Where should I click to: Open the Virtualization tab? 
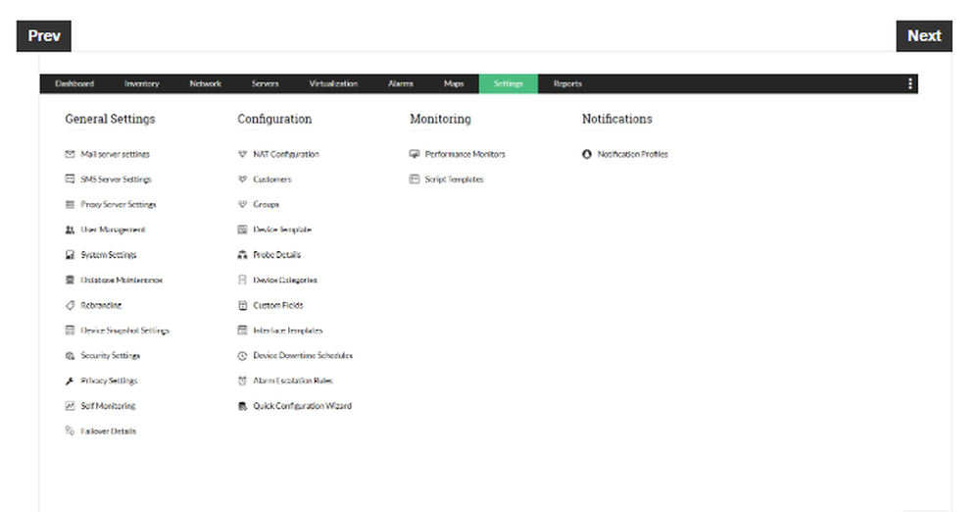[x=333, y=84]
